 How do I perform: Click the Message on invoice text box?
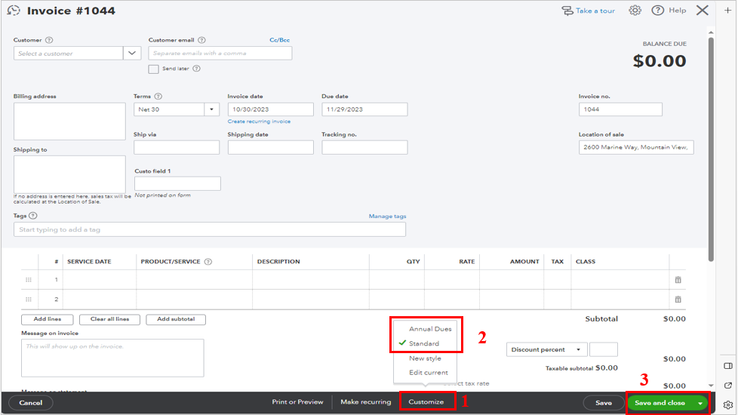point(112,358)
